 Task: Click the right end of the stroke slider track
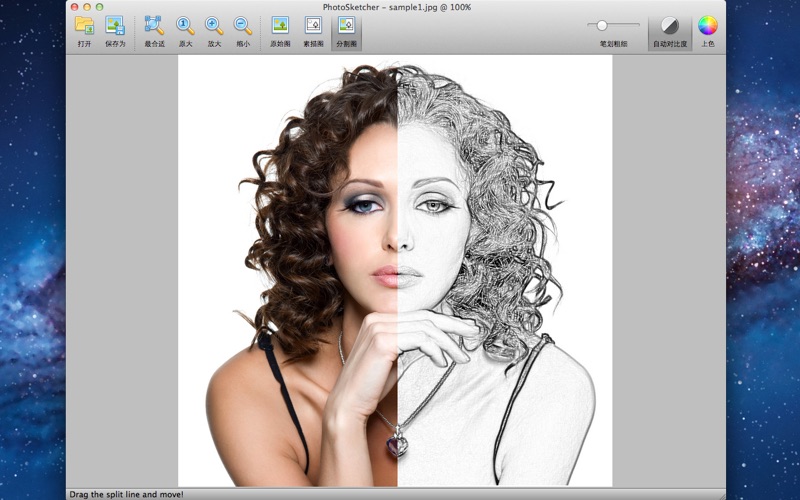click(637, 24)
